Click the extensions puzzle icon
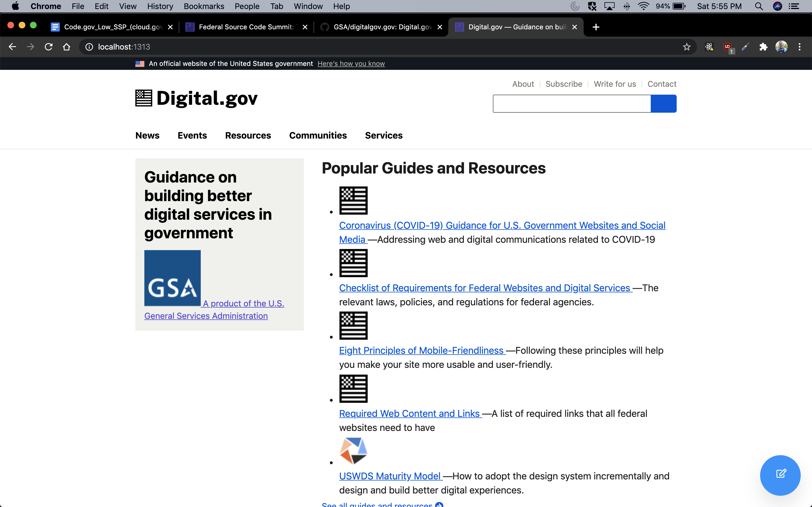This screenshot has width=812, height=507. (763, 47)
